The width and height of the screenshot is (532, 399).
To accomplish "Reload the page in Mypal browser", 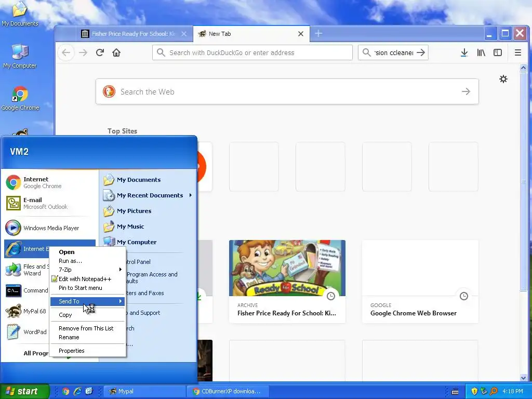I will (x=100, y=52).
